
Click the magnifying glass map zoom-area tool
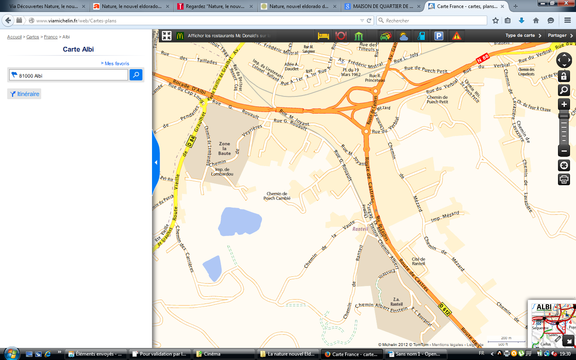tap(564, 90)
